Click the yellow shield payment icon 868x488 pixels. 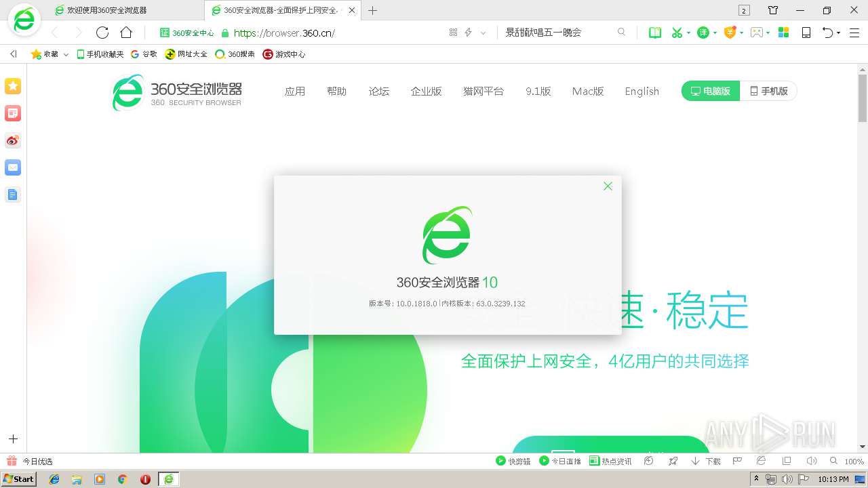click(730, 33)
